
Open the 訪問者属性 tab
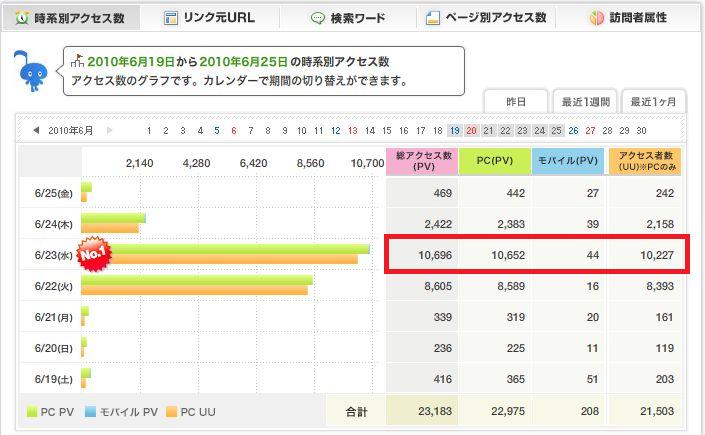click(638, 18)
